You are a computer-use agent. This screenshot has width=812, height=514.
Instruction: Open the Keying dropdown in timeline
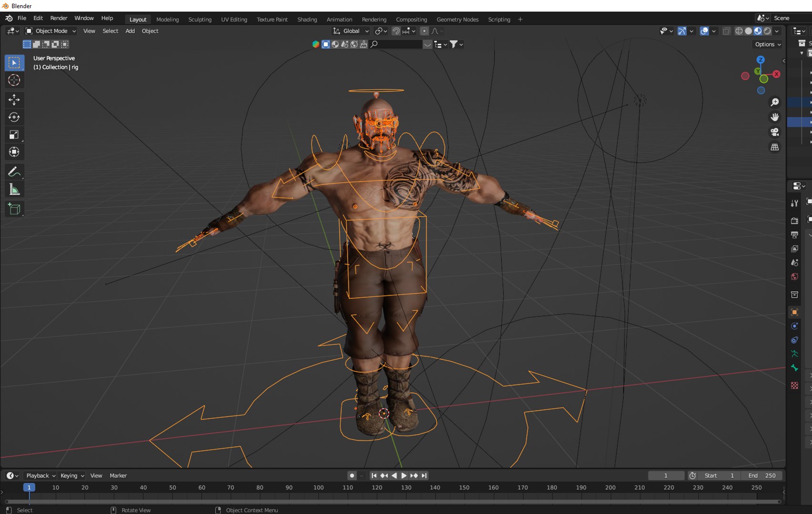72,475
